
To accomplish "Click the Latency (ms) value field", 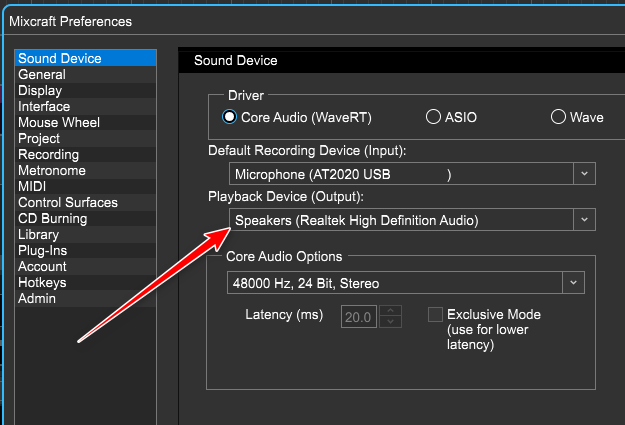I will pos(359,317).
